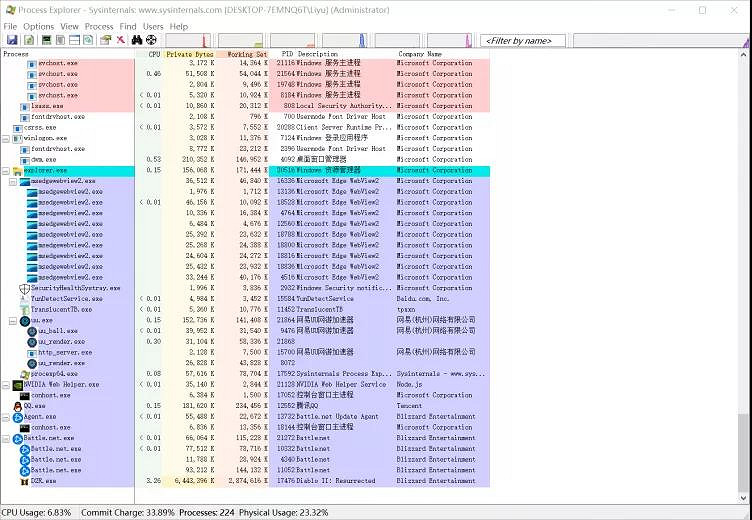Click the Properties toolbar icon
Viewport: 752px width, 520px height.
(x=104, y=40)
